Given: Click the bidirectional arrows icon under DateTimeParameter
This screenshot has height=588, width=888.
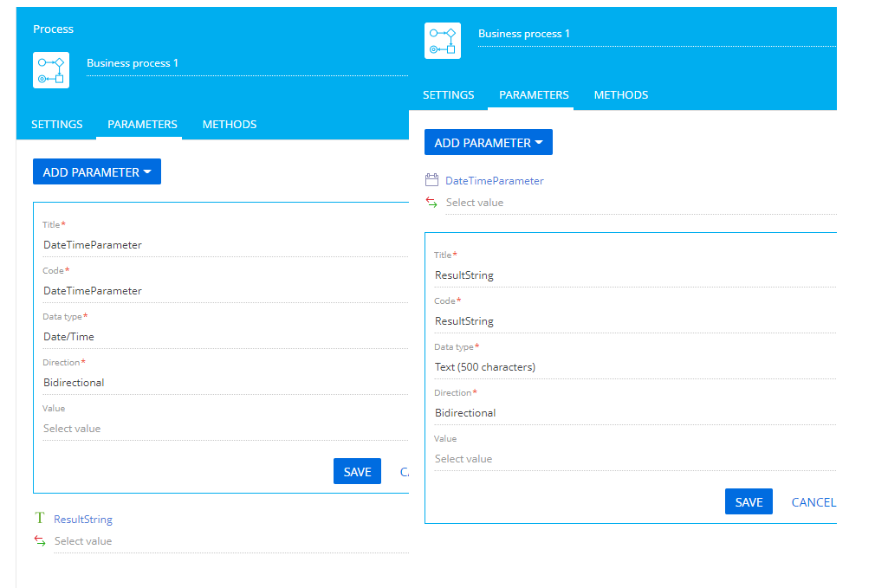Looking at the screenshot, I should click(x=431, y=202).
